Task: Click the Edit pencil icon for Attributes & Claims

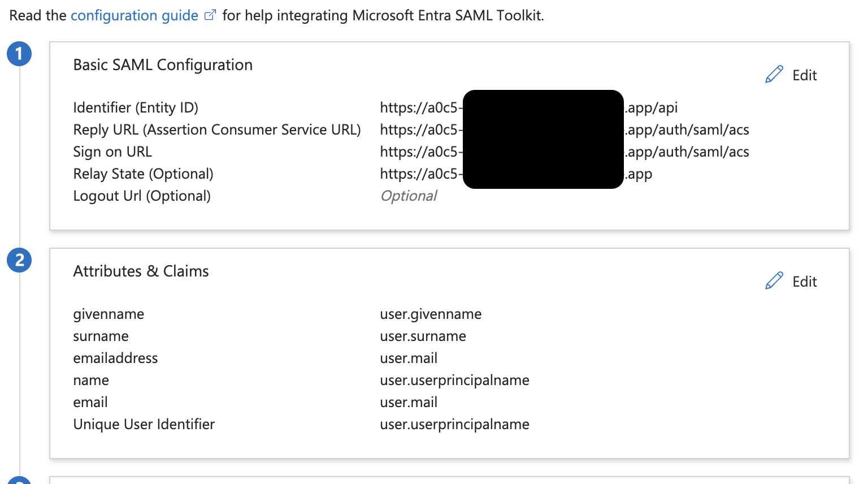Action: coord(774,280)
